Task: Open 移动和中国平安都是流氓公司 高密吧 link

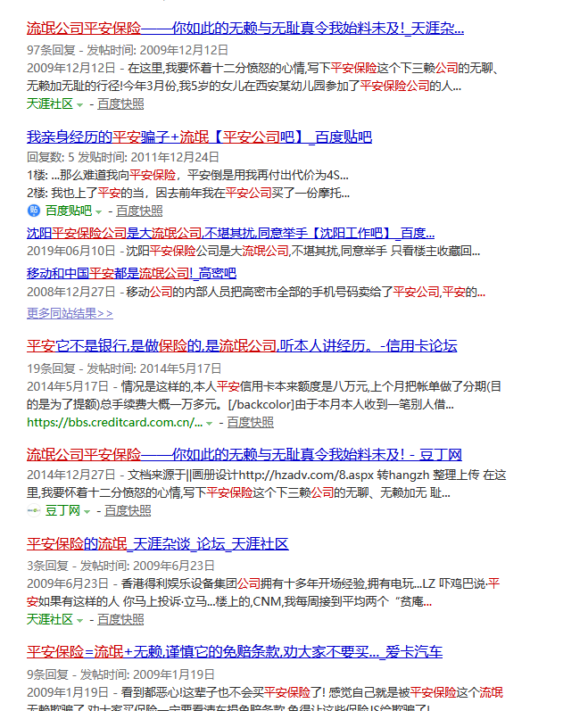Action: point(131,273)
